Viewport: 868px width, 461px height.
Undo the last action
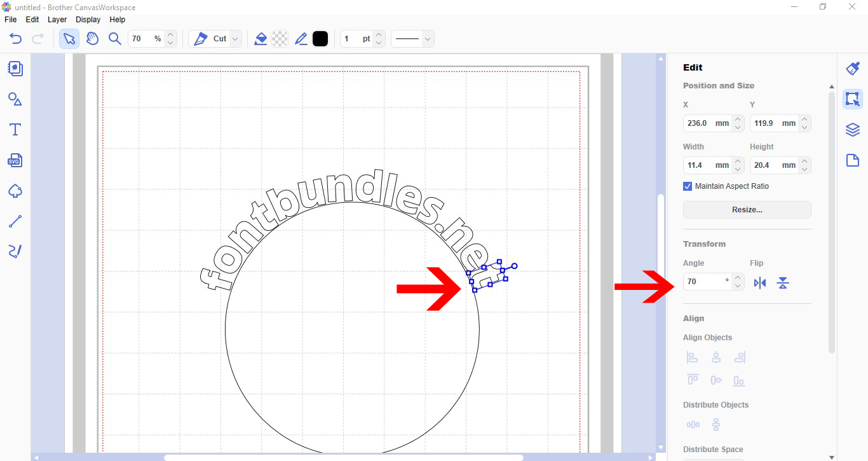pyautogui.click(x=15, y=39)
